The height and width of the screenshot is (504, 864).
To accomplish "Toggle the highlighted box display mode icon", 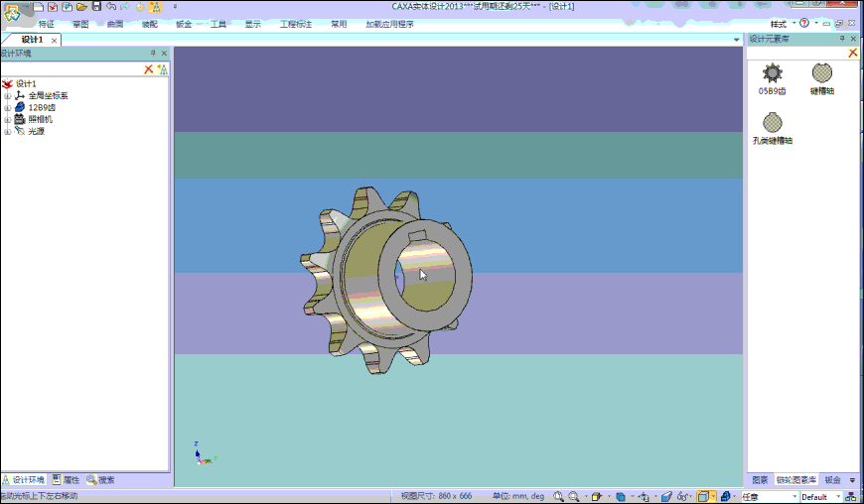I will point(703,496).
